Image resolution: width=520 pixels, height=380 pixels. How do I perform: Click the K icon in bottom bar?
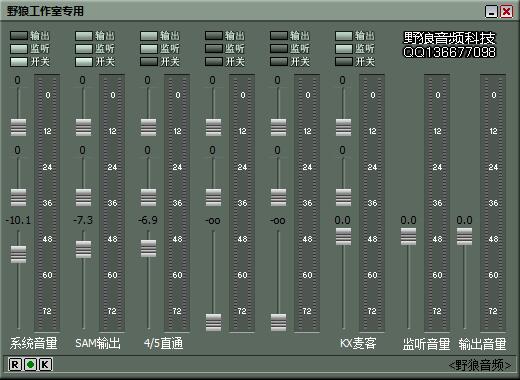coord(46,364)
